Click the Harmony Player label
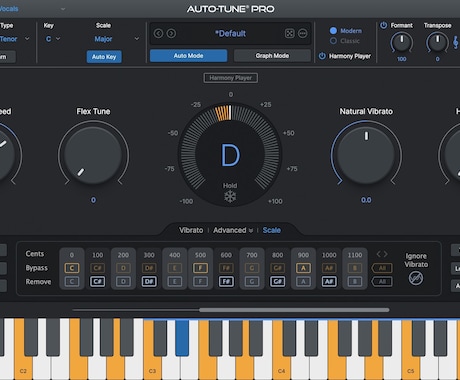This screenshot has height=380, width=460. click(x=350, y=56)
